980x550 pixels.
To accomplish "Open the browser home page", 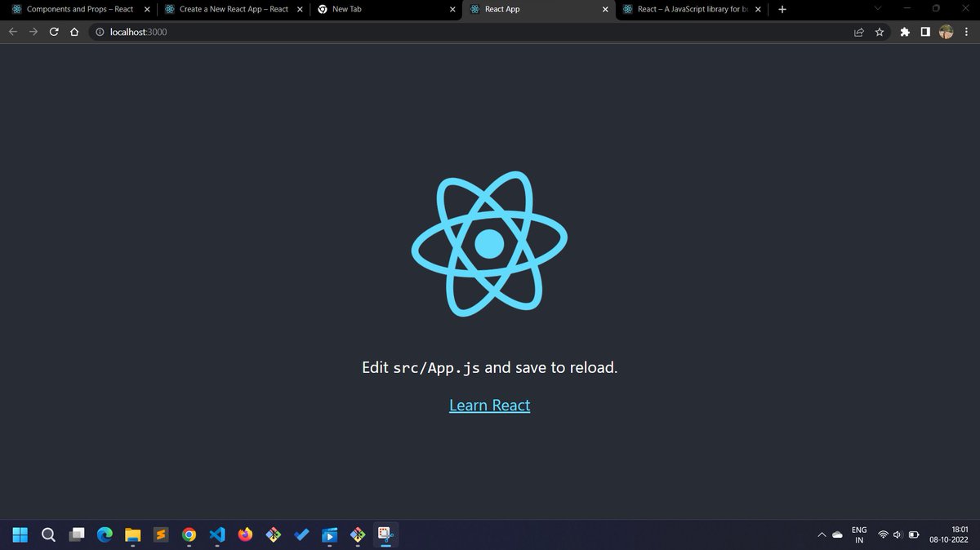I will [74, 32].
